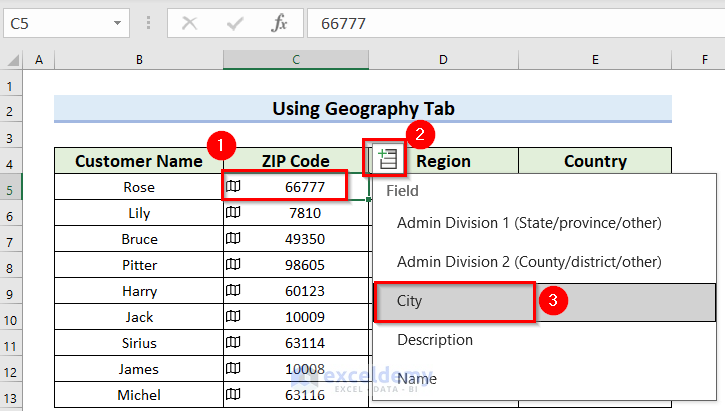Click the Select All corner triangle
The height and width of the screenshot is (411, 725).
pos(13,60)
